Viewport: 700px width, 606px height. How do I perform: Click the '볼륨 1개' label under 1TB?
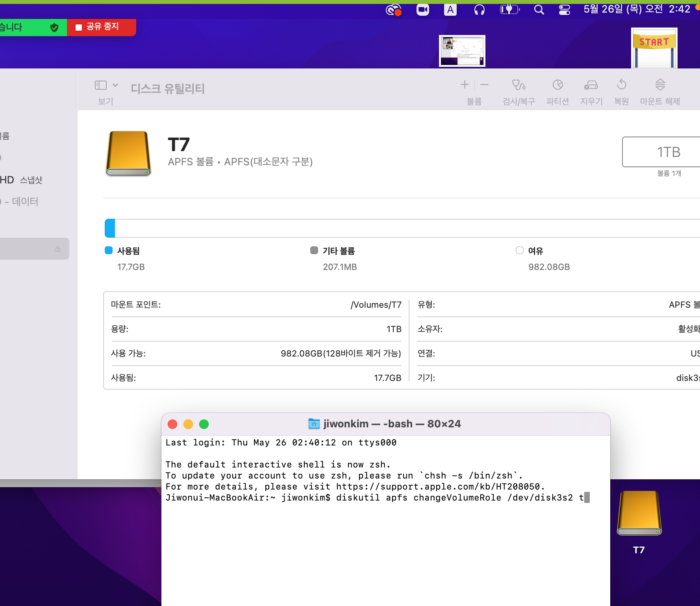(x=669, y=173)
